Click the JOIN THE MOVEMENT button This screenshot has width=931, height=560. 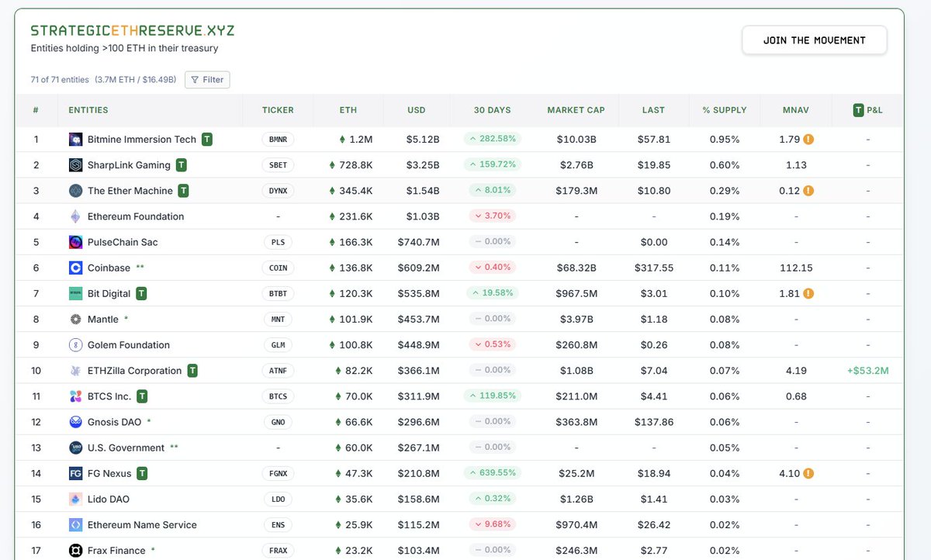coord(815,40)
